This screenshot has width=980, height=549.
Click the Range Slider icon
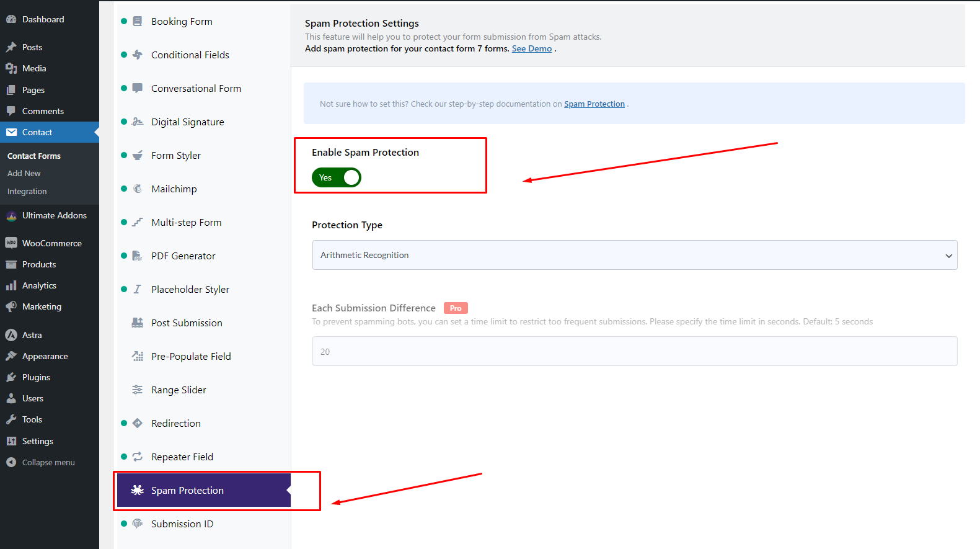coord(138,390)
